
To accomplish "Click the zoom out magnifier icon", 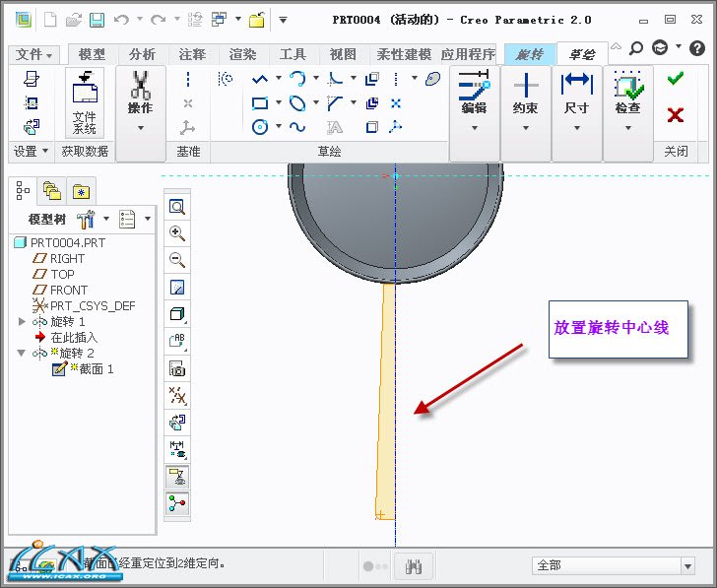I will click(177, 260).
